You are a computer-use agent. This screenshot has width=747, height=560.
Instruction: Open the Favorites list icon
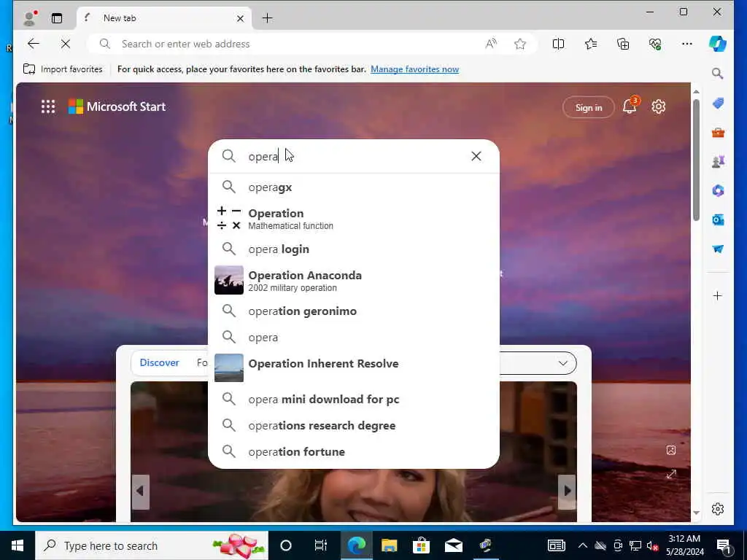click(x=590, y=44)
